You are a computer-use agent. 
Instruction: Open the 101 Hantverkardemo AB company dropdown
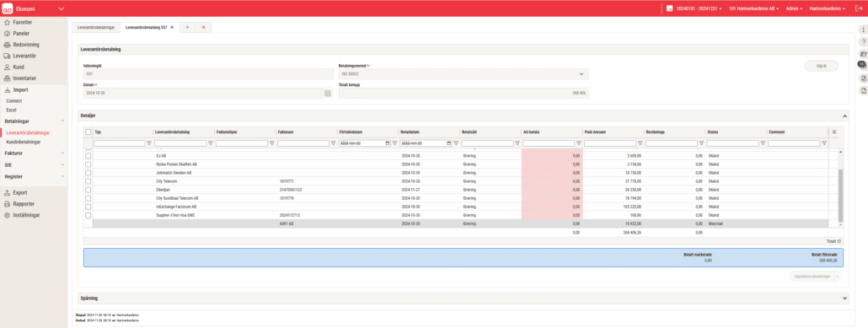tap(754, 9)
